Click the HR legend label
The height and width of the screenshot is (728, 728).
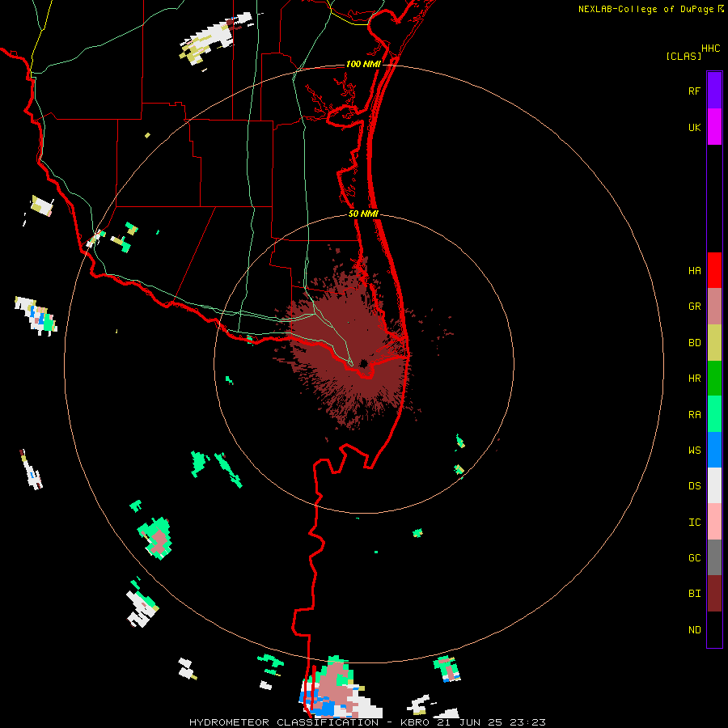click(x=694, y=379)
